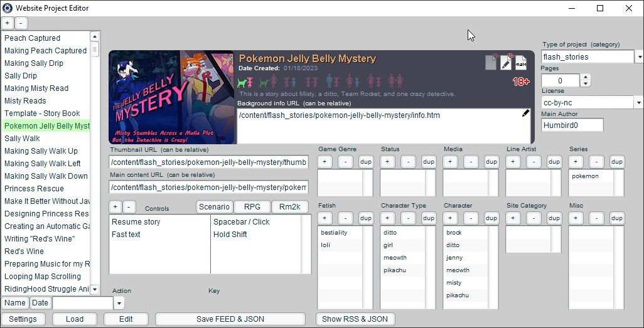The width and height of the screenshot is (644, 328).
Task: Click the 'main' document icon
Action: 520,62
